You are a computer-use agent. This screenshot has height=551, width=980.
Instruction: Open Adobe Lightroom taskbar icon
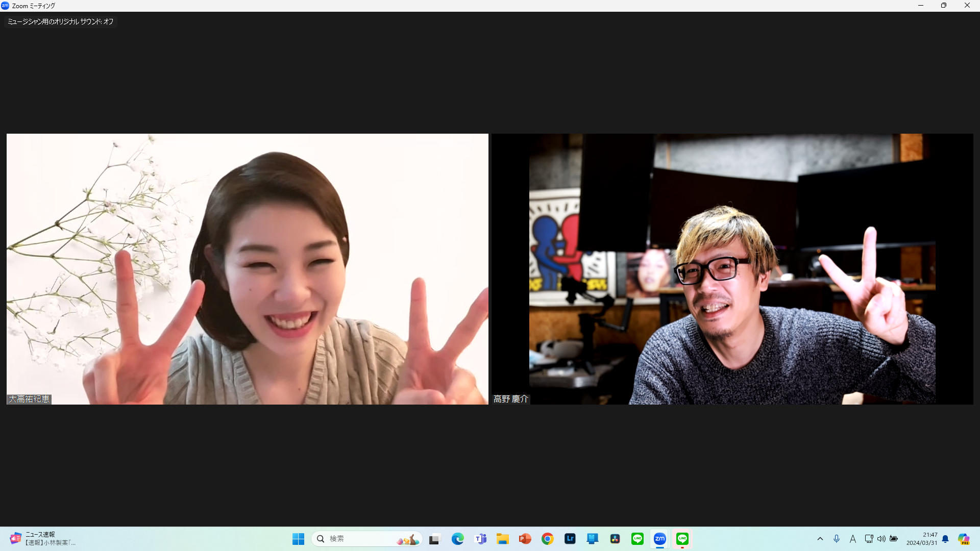coord(570,539)
